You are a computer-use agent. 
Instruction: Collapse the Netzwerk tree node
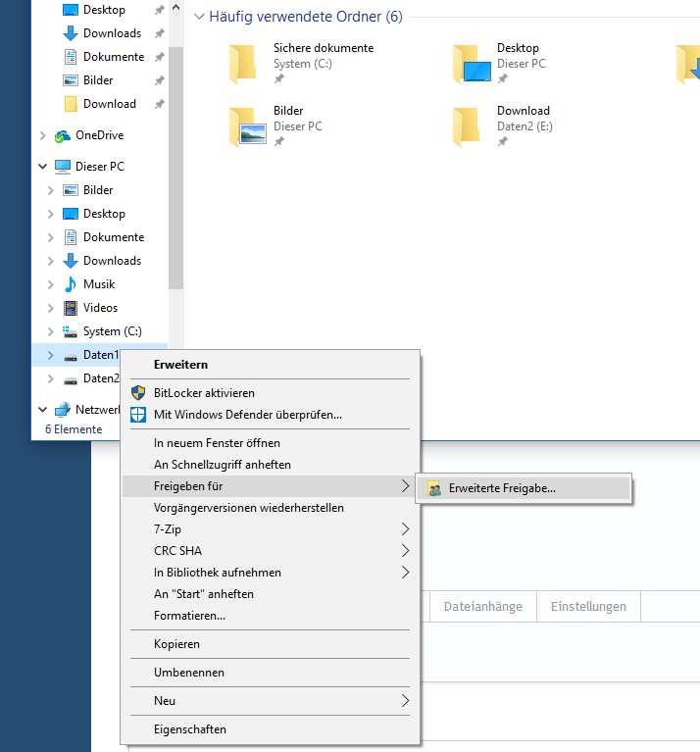43,410
